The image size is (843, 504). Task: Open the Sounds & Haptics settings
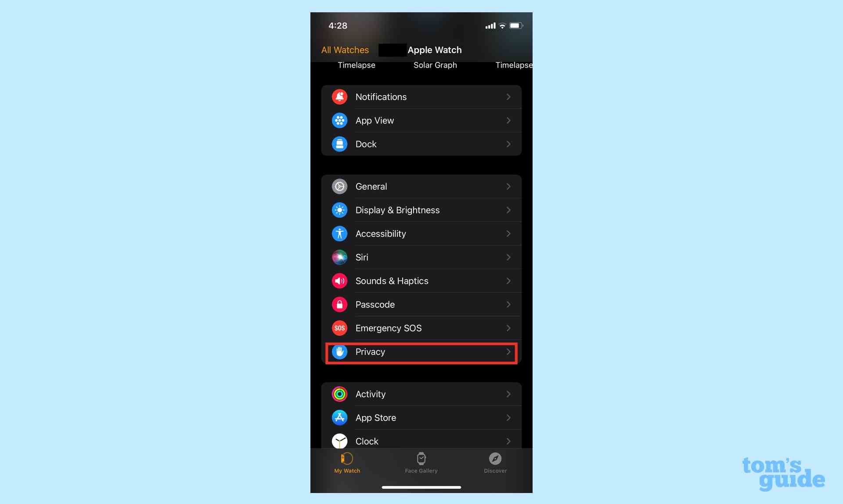421,281
